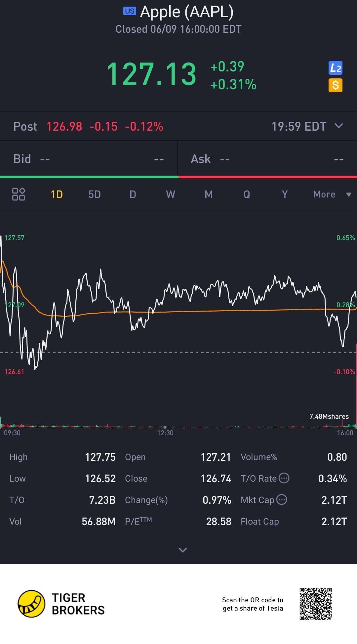357x644 pixels.
Task: Open the chart layout grid icon
Action: click(19, 194)
